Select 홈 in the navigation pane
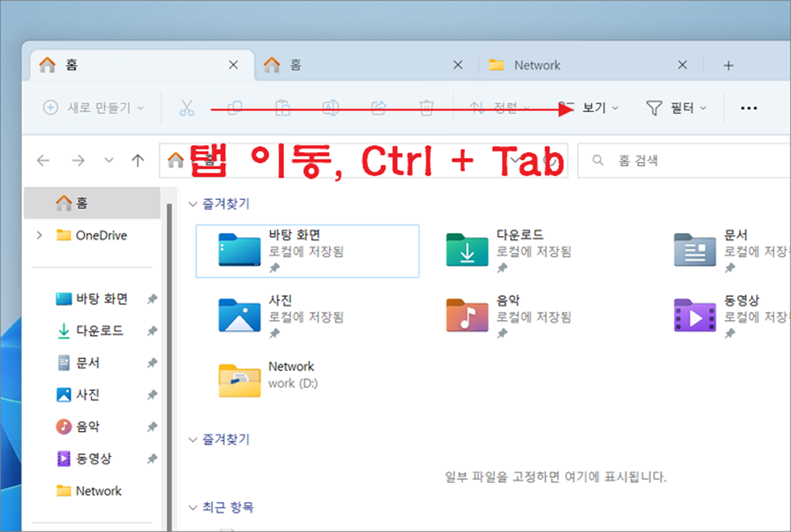Screen dimensions: 791x532 coord(92,203)
